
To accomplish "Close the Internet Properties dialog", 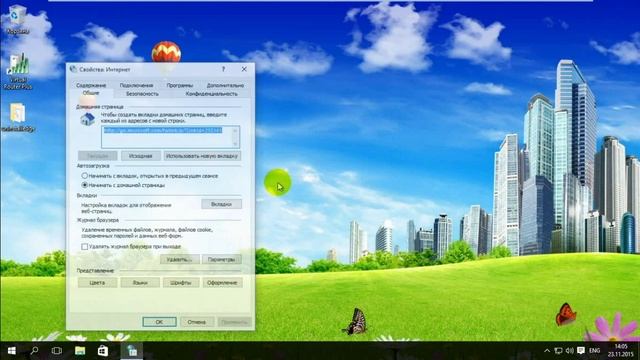I will [x=244, y=69].
